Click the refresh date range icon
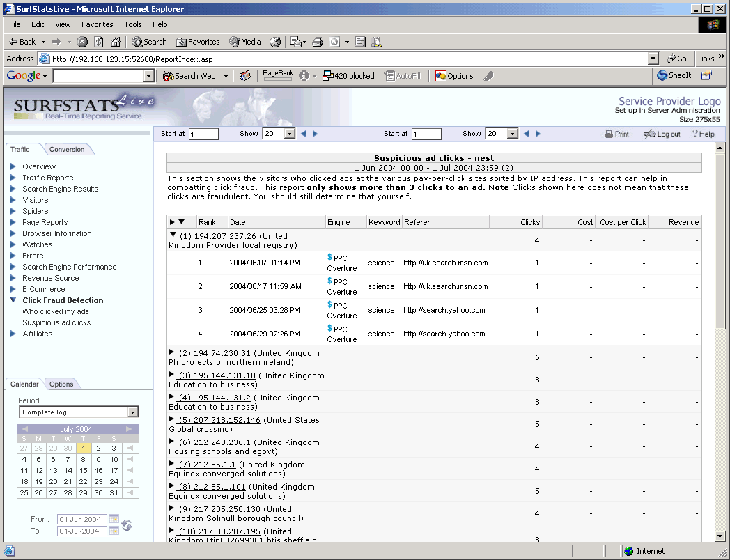Viewport: 730px width, 560px height. pos(127,525)
